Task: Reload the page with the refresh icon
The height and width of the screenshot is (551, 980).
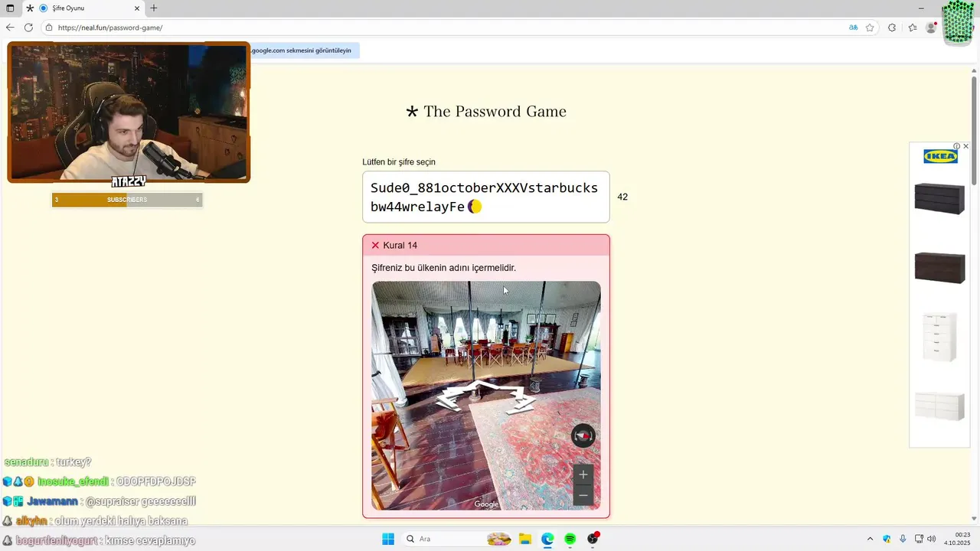Action: coord(28,28)
